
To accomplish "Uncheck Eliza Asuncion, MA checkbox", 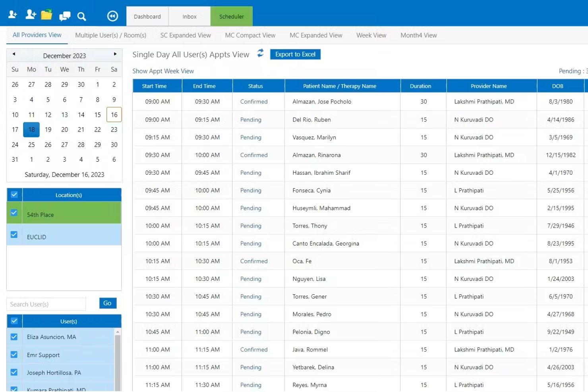I will coord(14,337).
